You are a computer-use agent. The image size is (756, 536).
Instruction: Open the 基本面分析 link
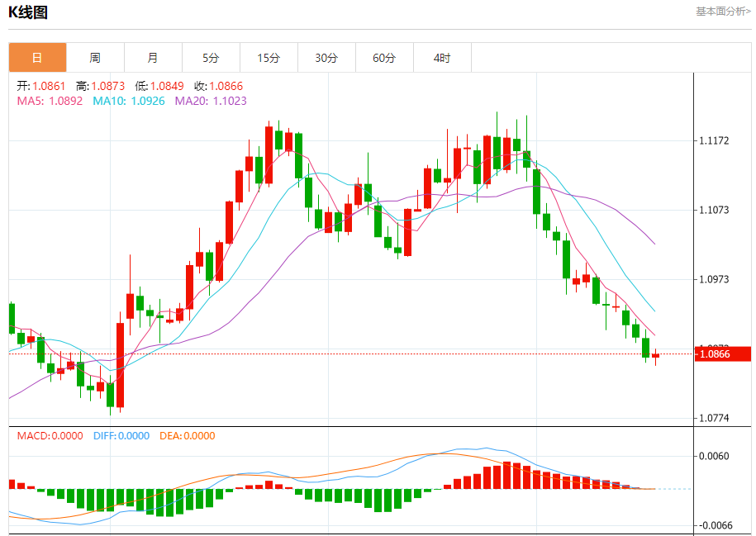tap(723, 12)
